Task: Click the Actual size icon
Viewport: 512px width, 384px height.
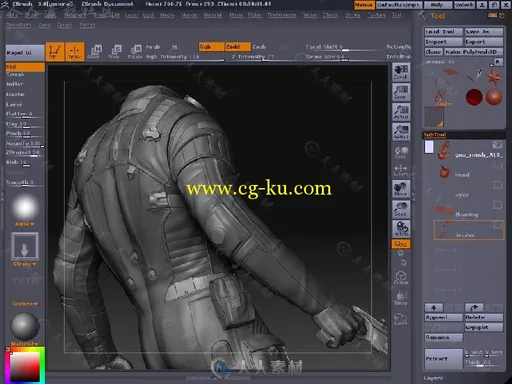Action: (x=401, y=112)
